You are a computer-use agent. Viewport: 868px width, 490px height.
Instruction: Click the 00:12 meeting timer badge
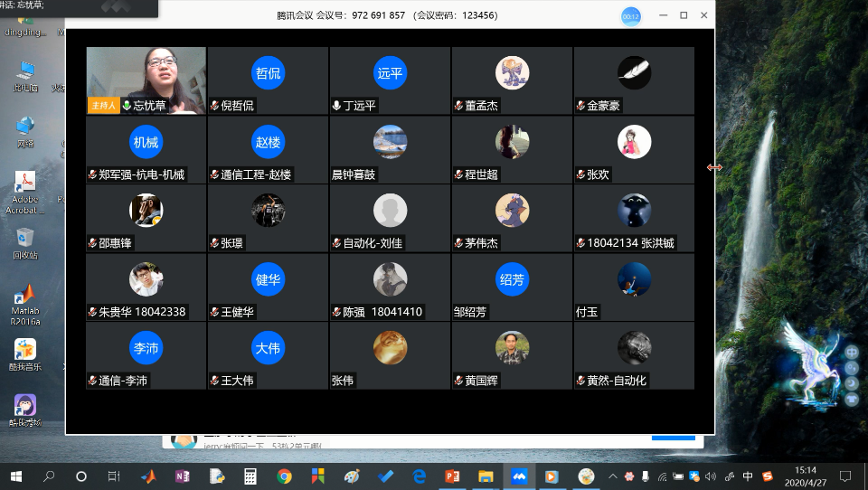click(630, 16)
